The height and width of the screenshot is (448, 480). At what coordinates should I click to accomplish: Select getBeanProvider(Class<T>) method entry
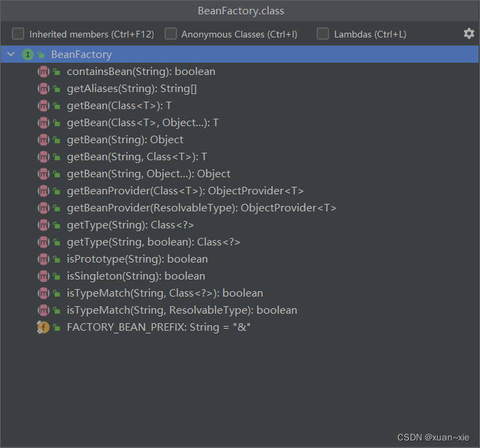click(185, 191)
